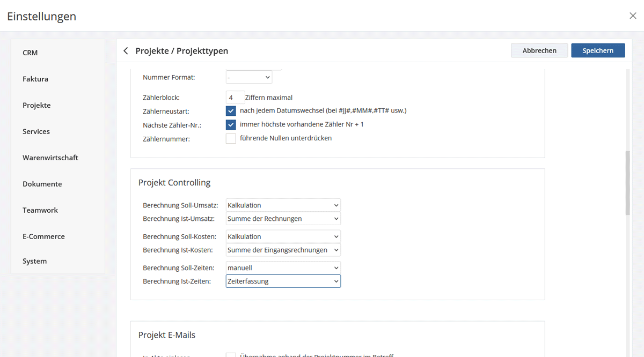Open Faktura settings category
The height and width of the screenshot is (357, 644).
coord(35,79)
